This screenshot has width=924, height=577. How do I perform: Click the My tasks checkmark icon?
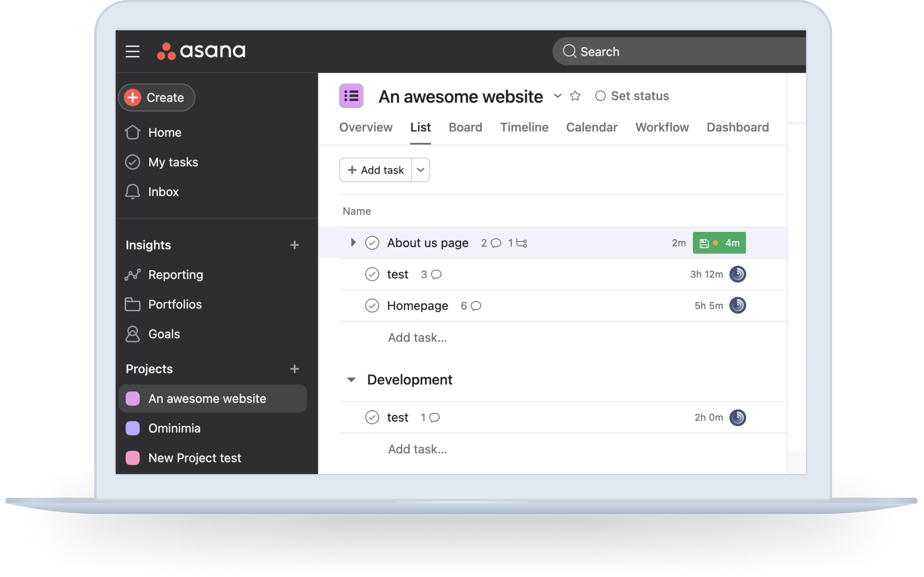[x=132, y=162]
